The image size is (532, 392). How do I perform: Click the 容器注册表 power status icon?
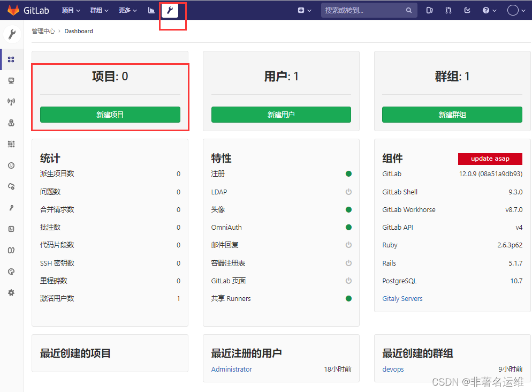(x=348, y=263)
